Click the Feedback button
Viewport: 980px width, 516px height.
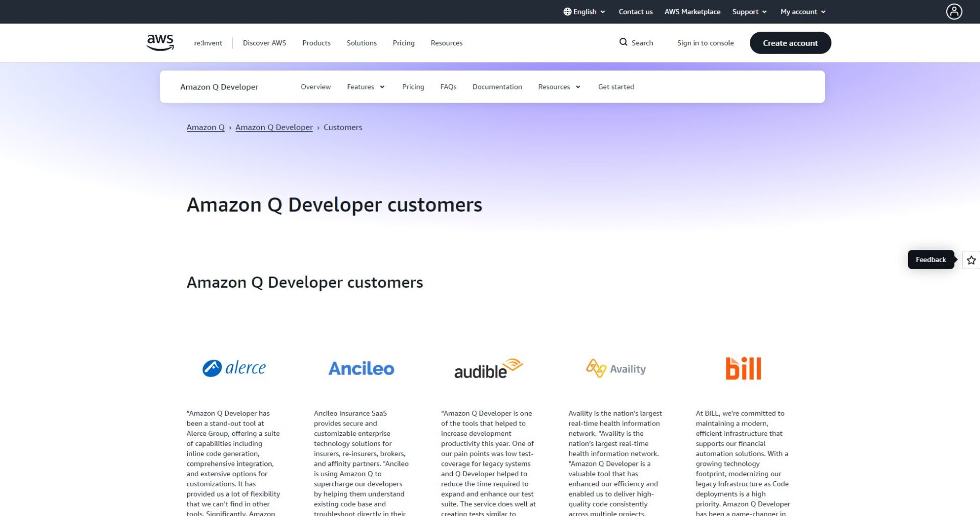(930, 260)
